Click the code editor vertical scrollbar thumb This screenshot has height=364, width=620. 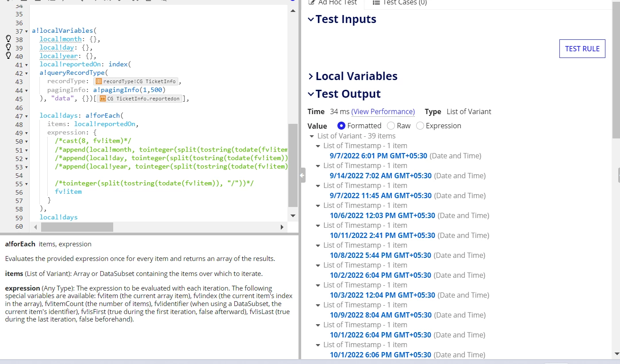tap(293, 165)
